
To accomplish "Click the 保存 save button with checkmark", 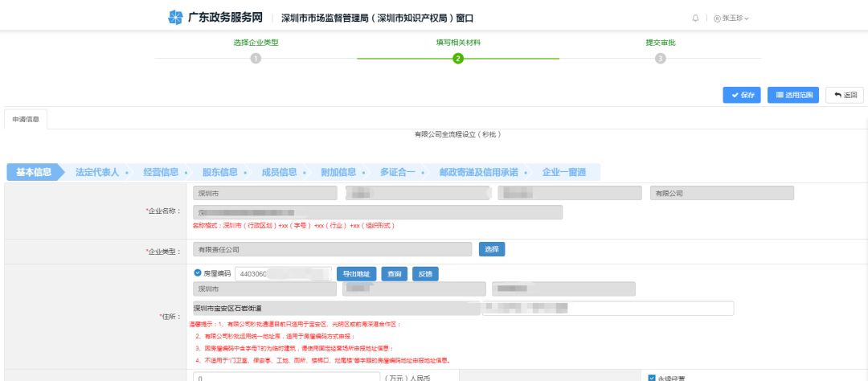I will coord(742,95).
